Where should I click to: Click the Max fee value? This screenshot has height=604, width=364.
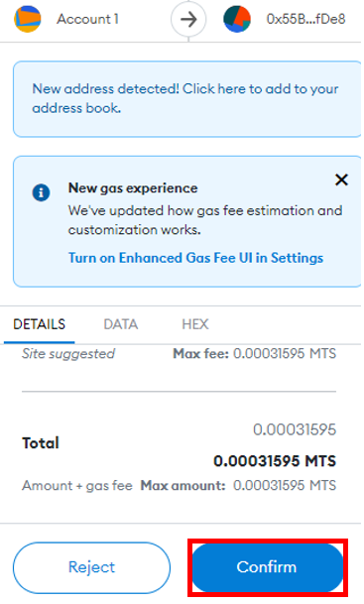(x=285, y=354)
